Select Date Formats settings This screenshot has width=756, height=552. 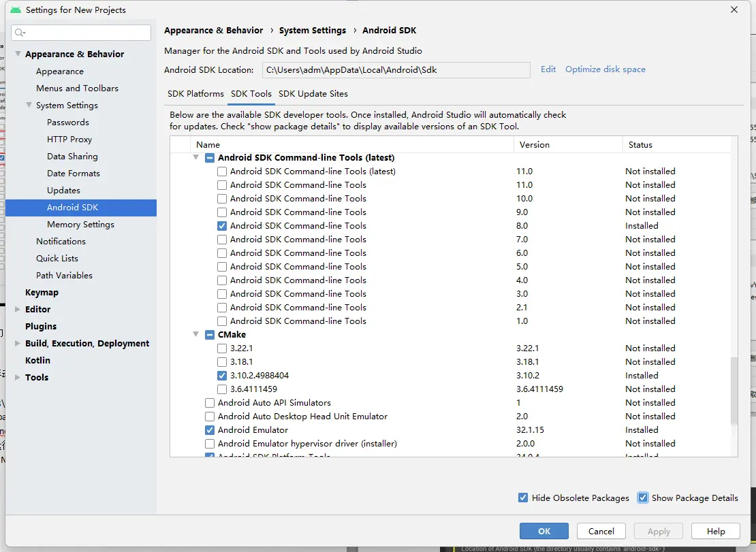pyautogui.click(x=74, y=174)
